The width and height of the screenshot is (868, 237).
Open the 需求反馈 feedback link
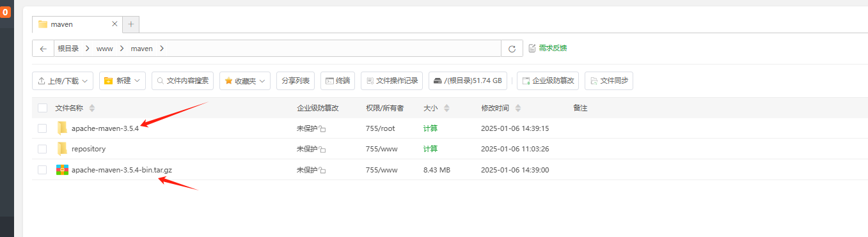point(548,48)
